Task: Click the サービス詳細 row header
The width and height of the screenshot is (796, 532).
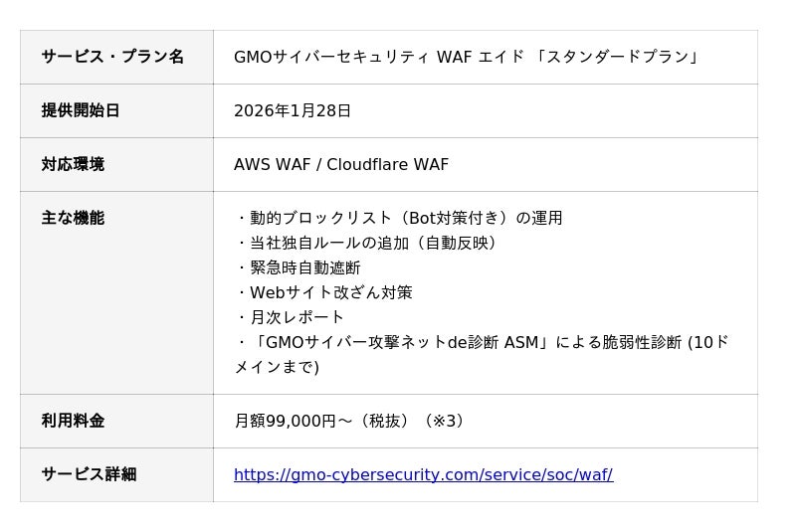Action: point(89,474)
